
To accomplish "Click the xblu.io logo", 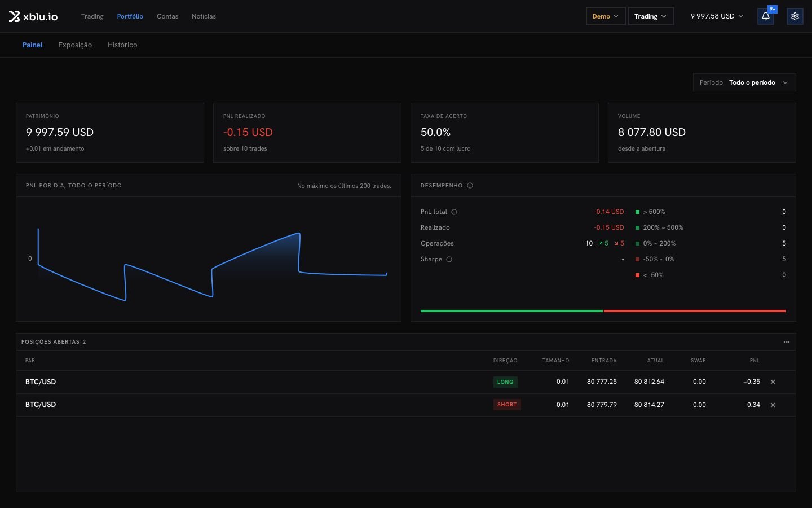I will (33, 16).
